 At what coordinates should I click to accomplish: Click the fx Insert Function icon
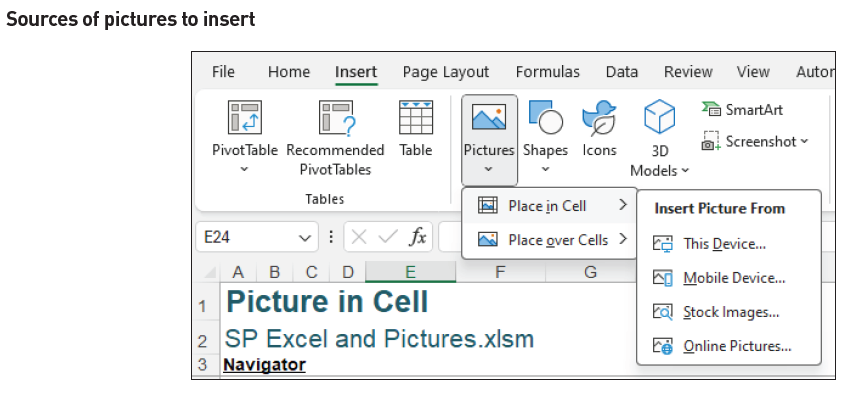click(418, 237)
